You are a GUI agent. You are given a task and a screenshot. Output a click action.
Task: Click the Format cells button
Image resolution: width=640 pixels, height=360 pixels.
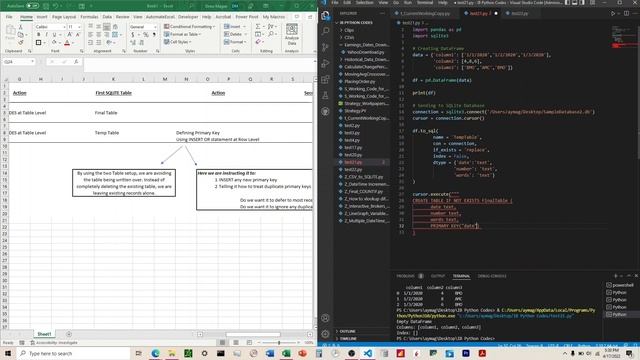[235, 42]
